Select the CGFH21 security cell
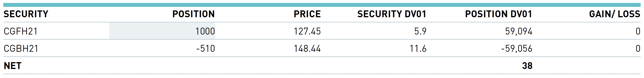Viewport: 644px width, 78px height. 20,31
